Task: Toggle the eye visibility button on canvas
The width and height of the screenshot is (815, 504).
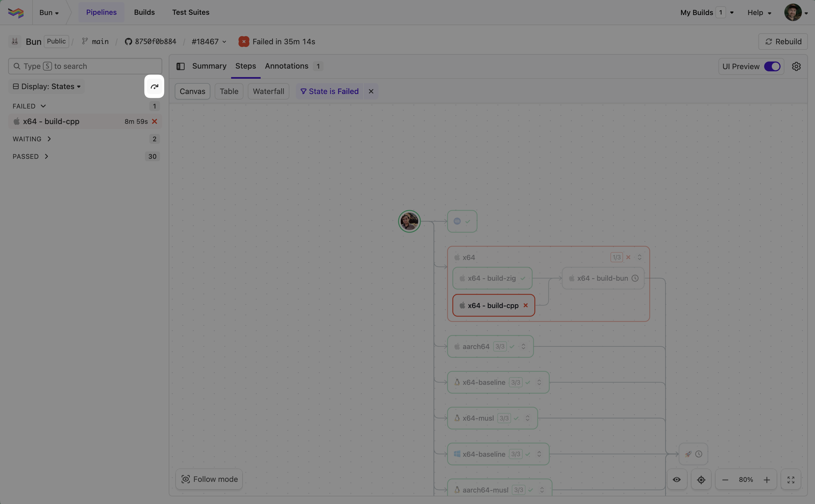Action: point(677,480)
